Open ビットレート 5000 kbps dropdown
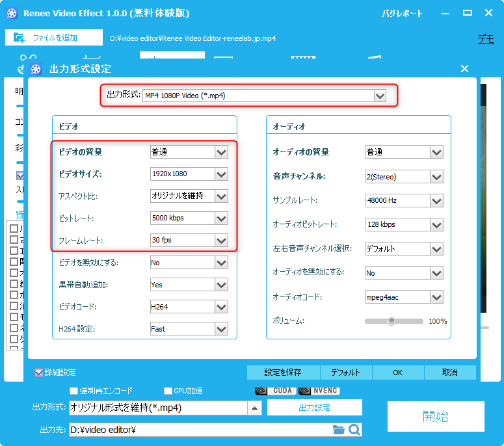This screenshot has height=446, width=504. pos(221,218)
